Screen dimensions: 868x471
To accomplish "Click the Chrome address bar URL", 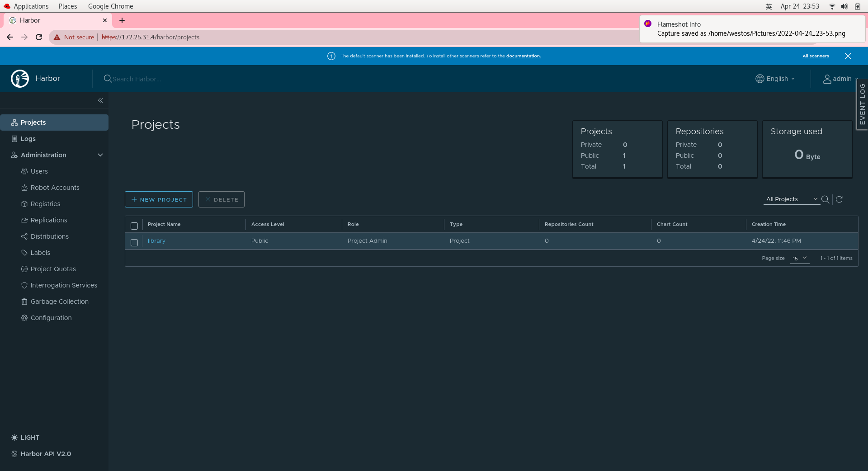I will pyautogui.click(x=151, y=37).
